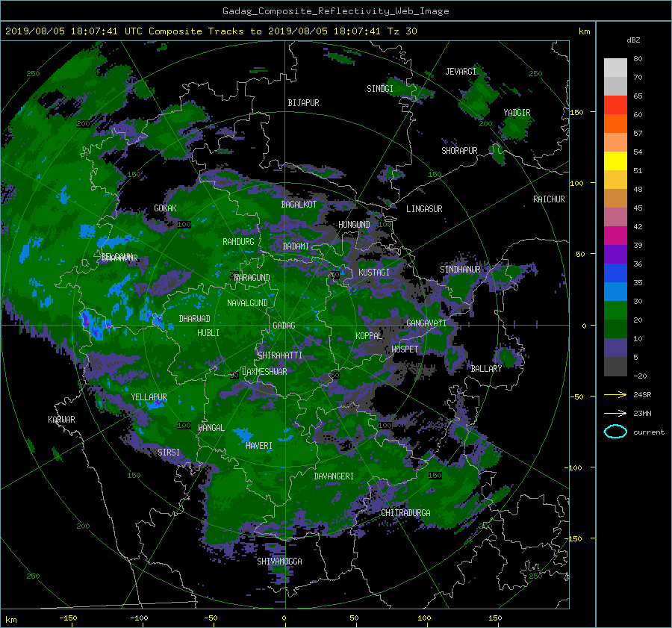The height and width of the screenshot is (628, 672).
Task: Click the SIRSI city label
Action: [169, 453]
